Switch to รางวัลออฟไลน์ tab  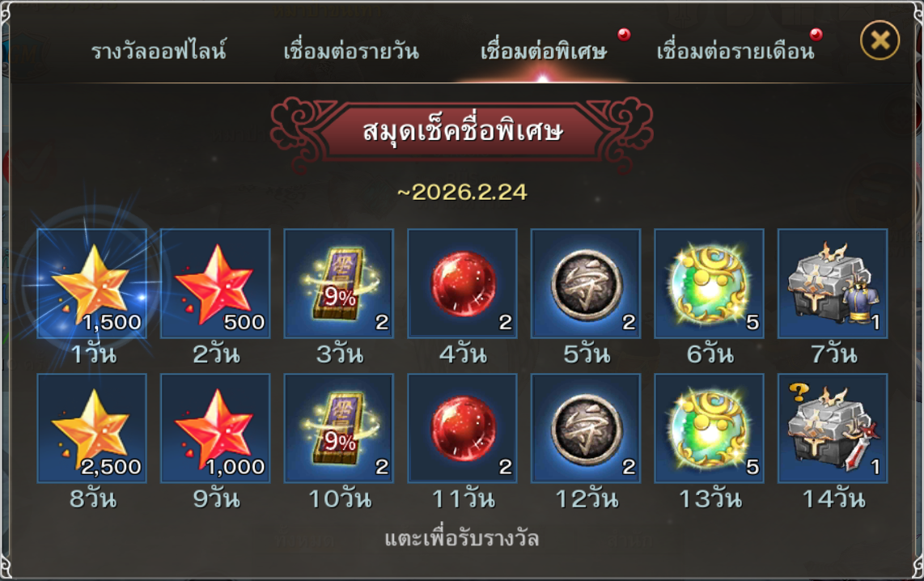tap(159, 51)
